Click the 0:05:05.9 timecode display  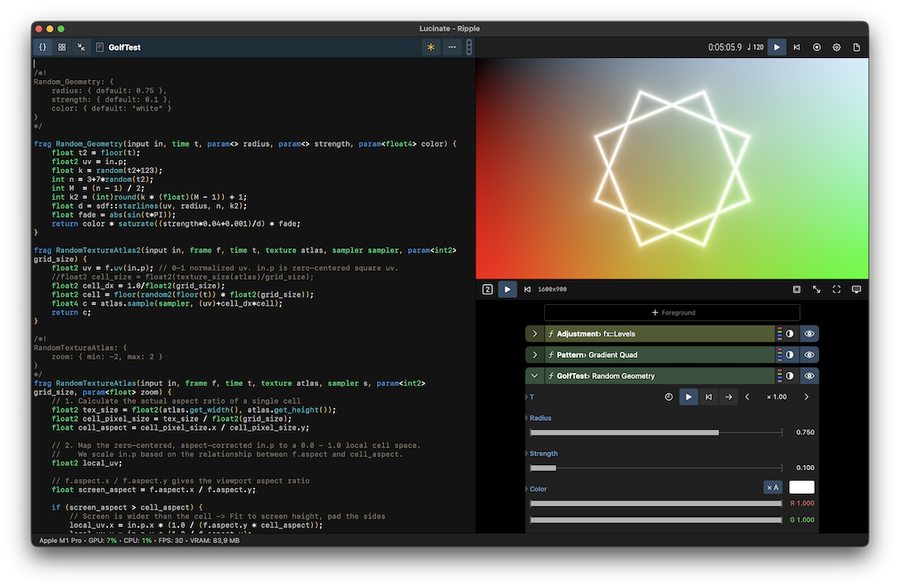(x=724, y=47)
